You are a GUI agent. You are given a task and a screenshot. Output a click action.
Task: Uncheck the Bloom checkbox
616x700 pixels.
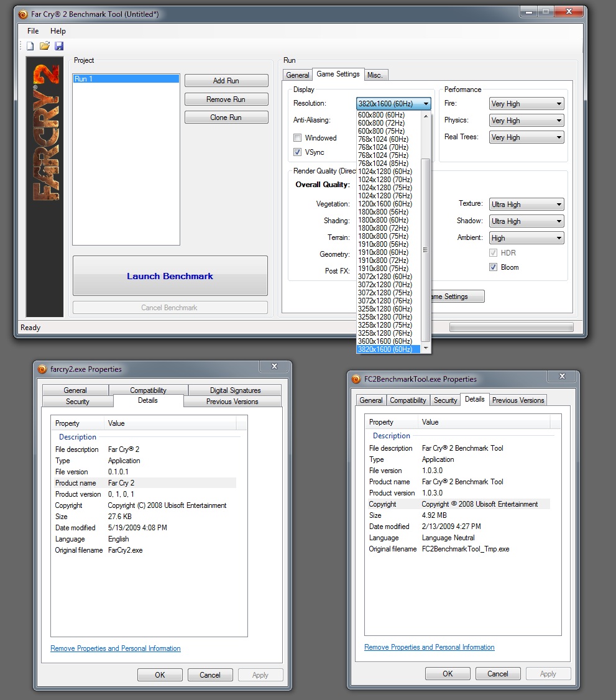[494, 267]
